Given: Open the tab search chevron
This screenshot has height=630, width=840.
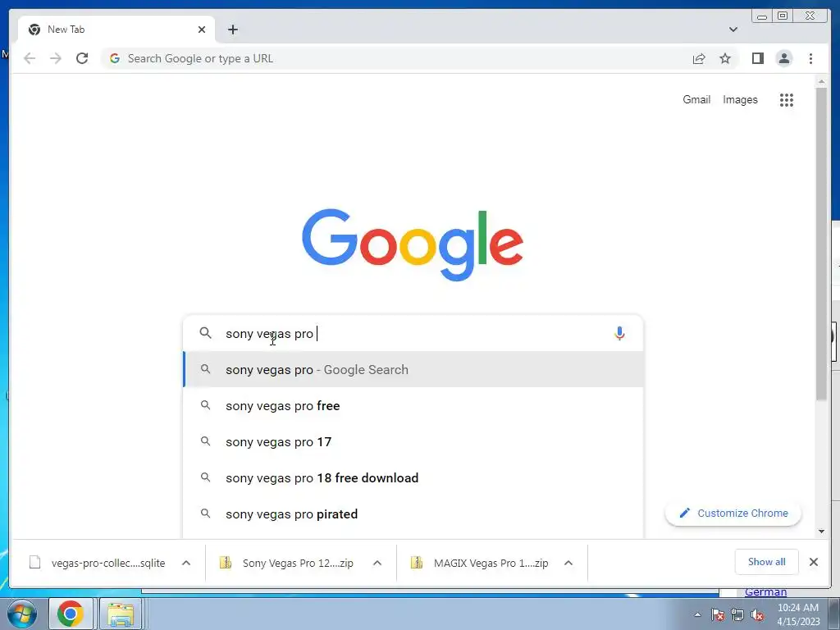Looking at the screenshot, I should point(733,30).
